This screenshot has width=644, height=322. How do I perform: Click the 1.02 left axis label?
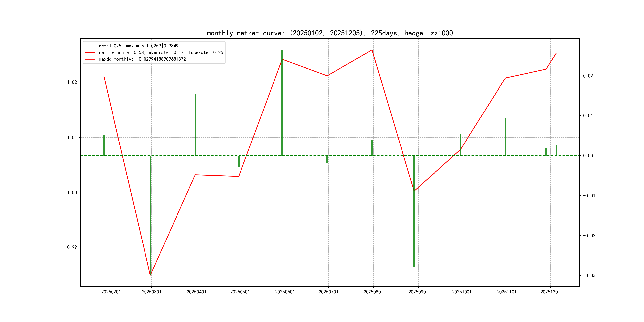[72, 82]
